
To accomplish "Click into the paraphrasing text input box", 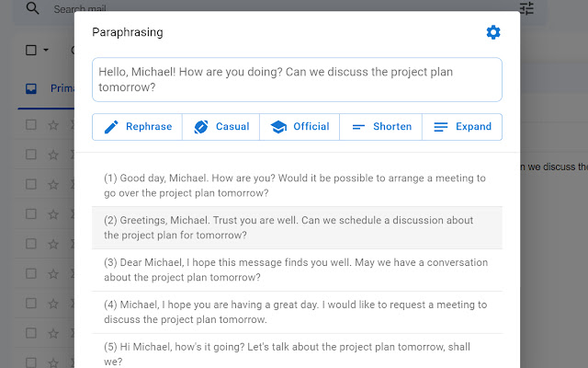I will [297, 80].
